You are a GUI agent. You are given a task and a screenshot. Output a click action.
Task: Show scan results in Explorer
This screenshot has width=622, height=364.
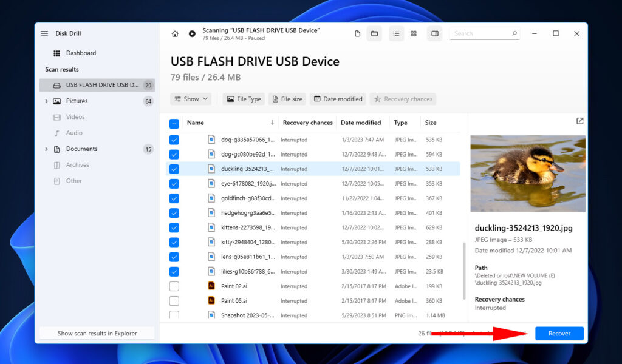pos(97,333)
